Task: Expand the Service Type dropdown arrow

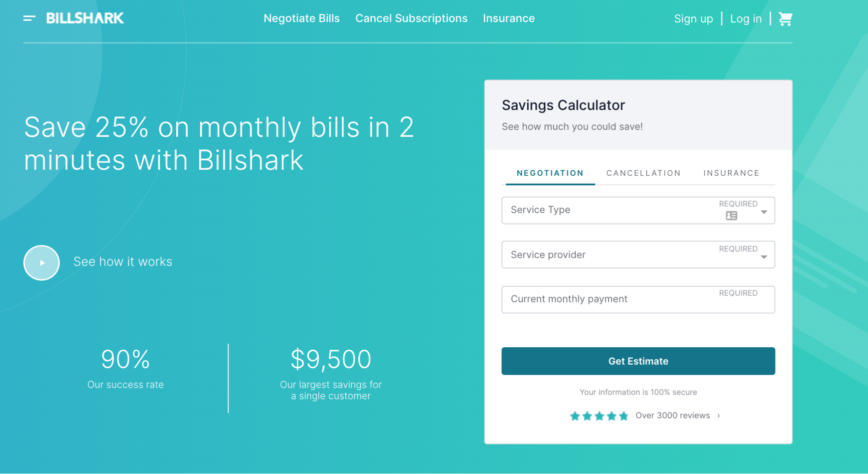Action: point(764,212)
